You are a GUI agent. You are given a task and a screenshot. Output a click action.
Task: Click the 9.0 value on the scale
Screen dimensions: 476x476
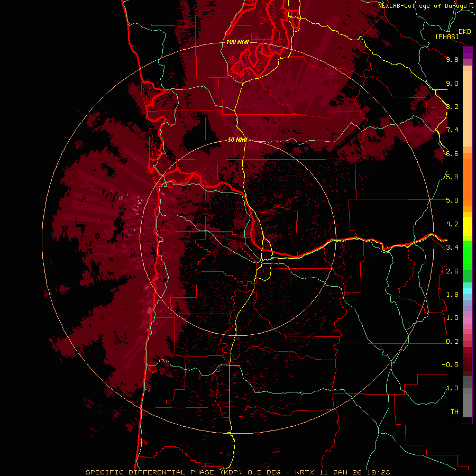point(452,83)
